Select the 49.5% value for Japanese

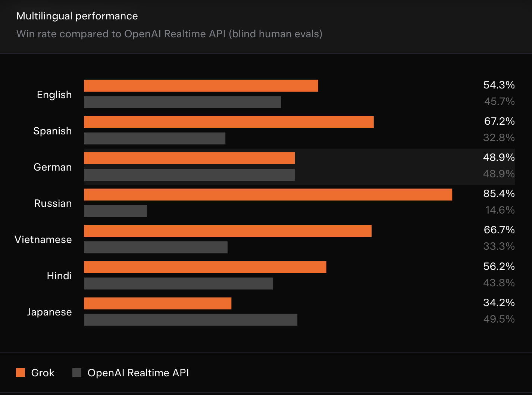click(x=499, y=319)
